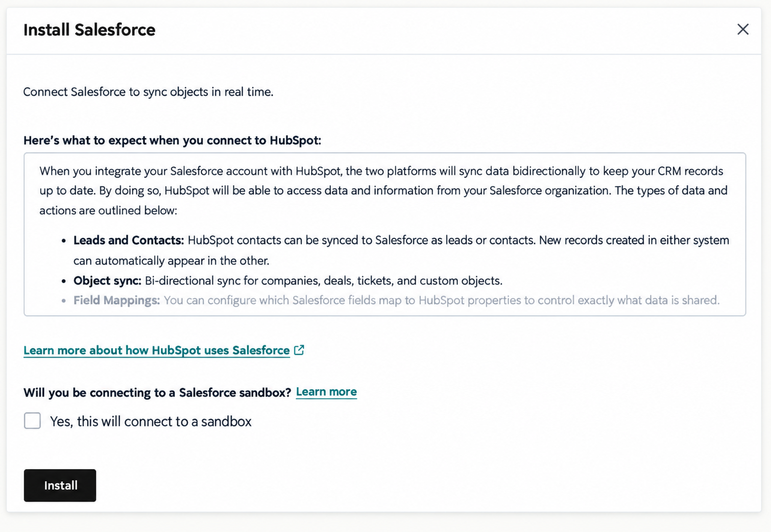Click the "Yes, this will connect to a sandbox" label
The height and width of the screenshot is (532, 771).
151,421
